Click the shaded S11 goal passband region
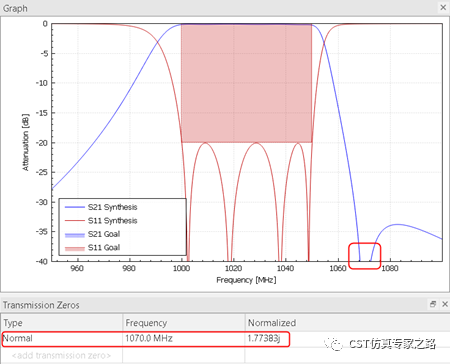This screenshot has height=364, width=450. pyautogui.click(x=247, y=84)
